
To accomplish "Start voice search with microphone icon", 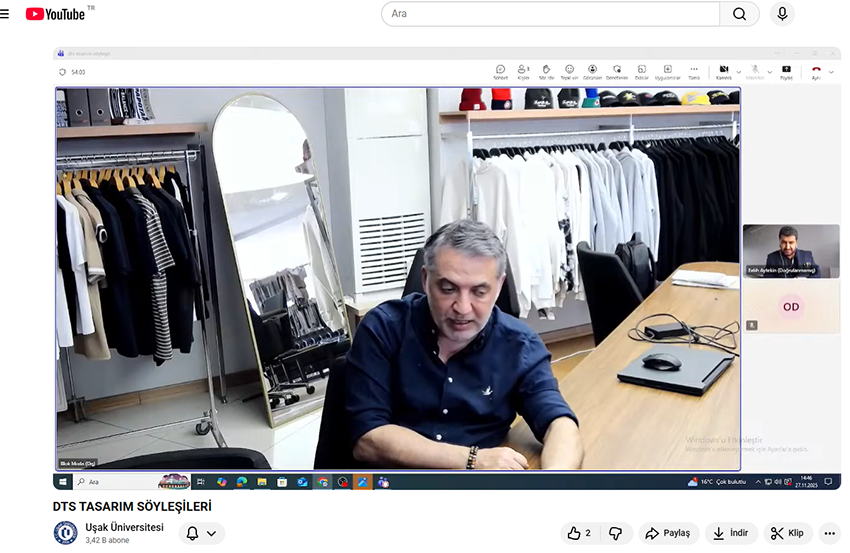I will click(782, 14).
